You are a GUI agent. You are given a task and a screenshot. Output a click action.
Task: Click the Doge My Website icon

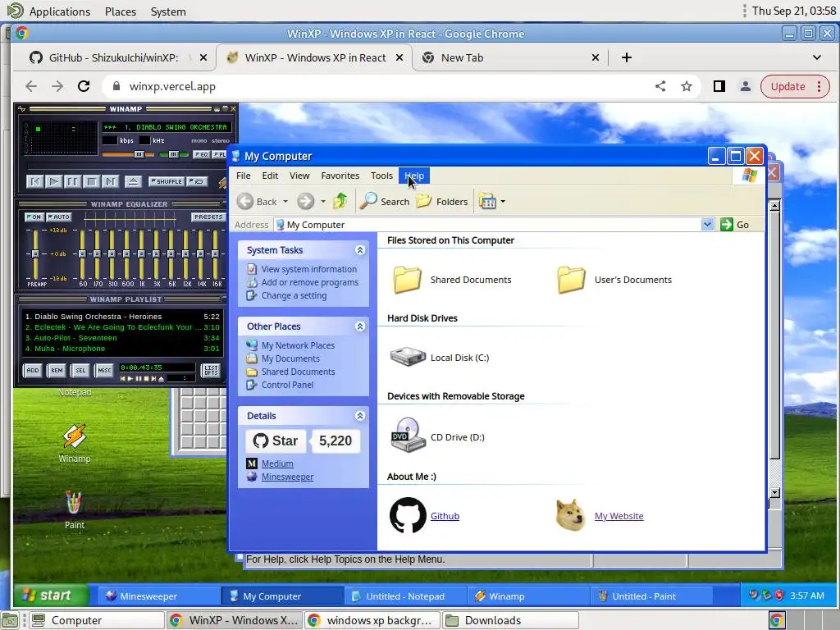571,515
